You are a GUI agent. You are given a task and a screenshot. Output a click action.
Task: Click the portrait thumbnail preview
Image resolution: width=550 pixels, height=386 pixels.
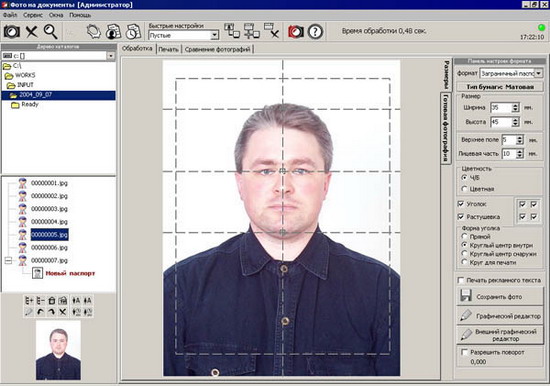[x=58, y=350]
